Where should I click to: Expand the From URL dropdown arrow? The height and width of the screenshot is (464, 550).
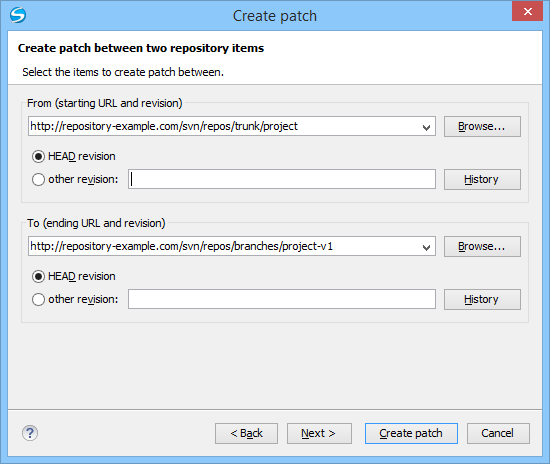pos(426,127)
